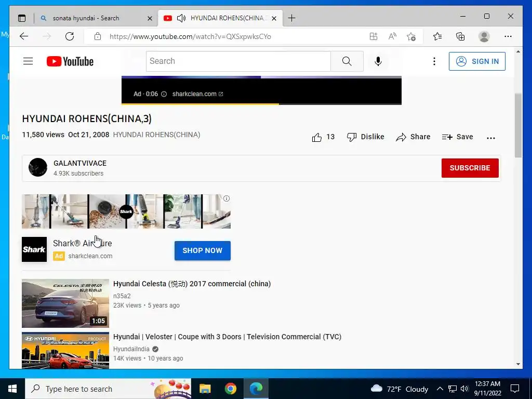Click the HYUNDAI ROHENS(CHINA) description text

(x=156, y=135)
